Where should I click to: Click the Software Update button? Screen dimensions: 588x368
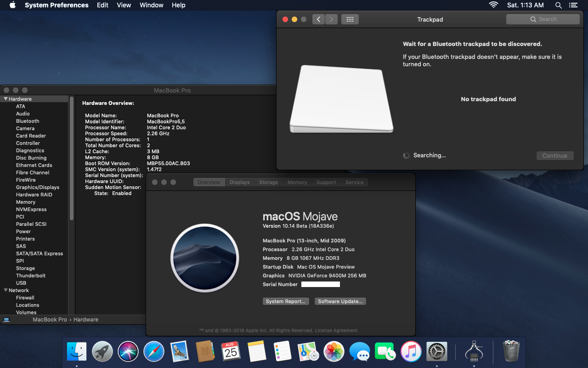(x=340, y=301)
